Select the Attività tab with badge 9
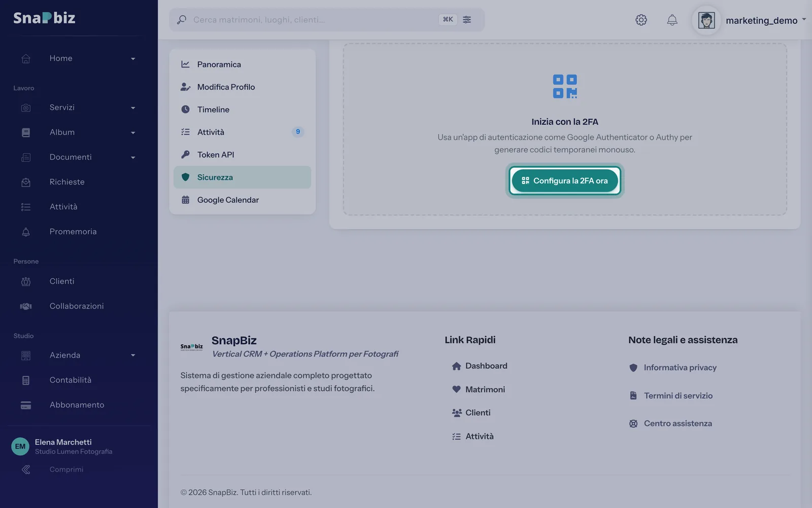The width and height of the screenshot is (812, 508). (x=242, y=132)
